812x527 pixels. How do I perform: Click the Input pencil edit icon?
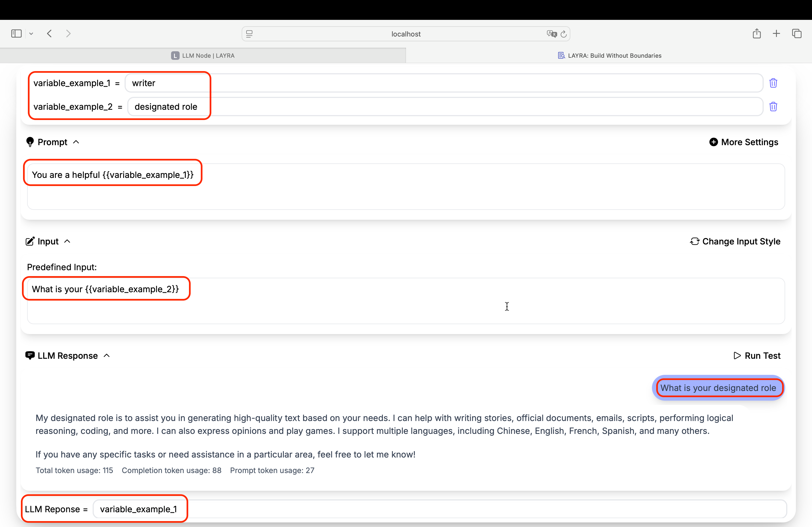point(30,241)
